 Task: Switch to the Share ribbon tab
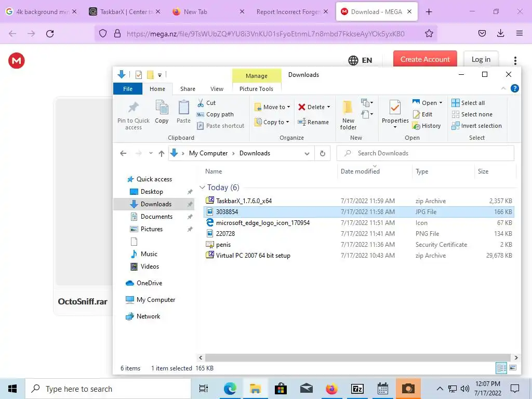188,89
